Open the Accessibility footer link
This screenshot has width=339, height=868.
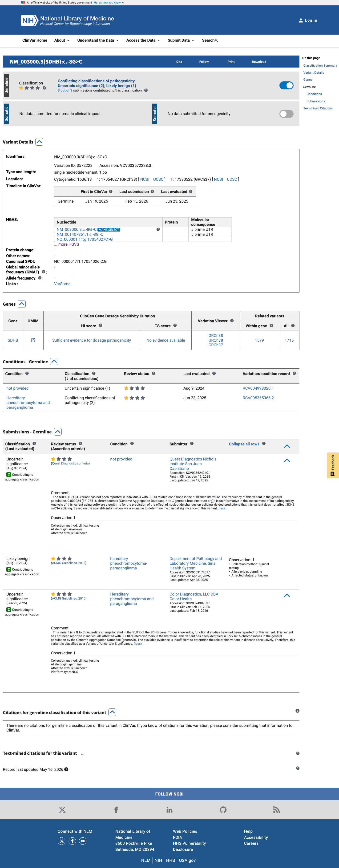point(256,838)
